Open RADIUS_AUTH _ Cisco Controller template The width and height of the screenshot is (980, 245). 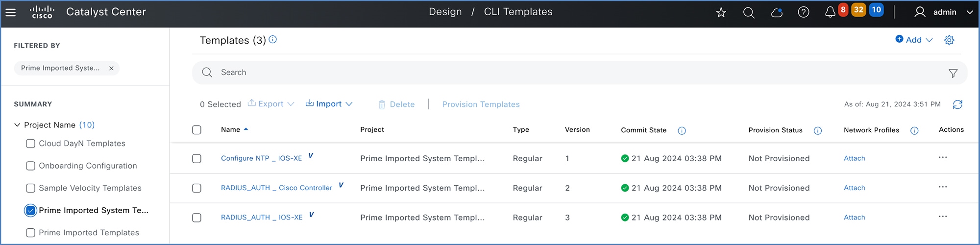coord(276,188)
